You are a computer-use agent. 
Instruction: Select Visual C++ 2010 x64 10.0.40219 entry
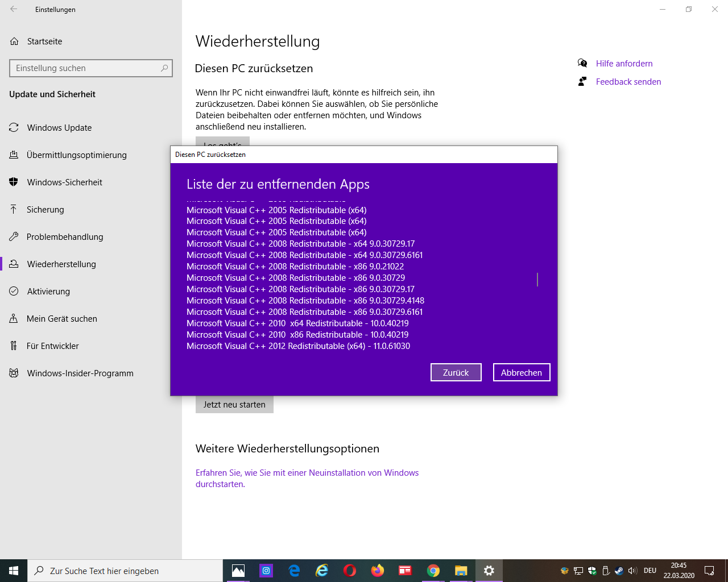coord(297,323)
